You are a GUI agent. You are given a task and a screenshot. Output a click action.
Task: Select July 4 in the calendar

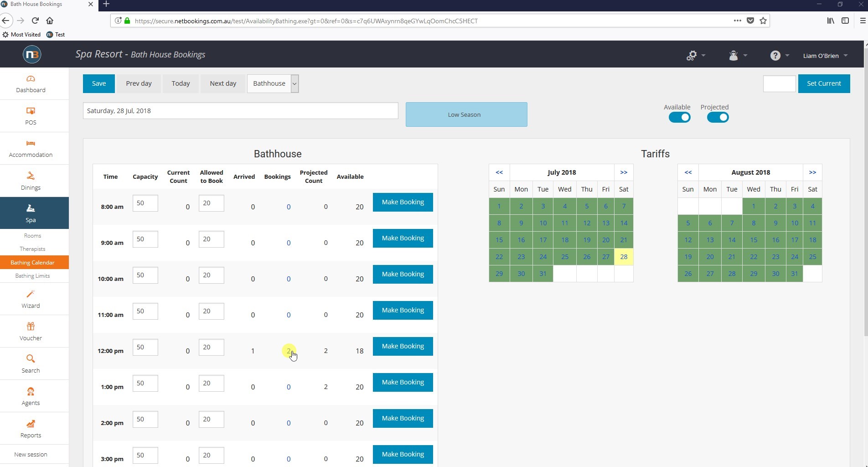click(x=564, y=206)
